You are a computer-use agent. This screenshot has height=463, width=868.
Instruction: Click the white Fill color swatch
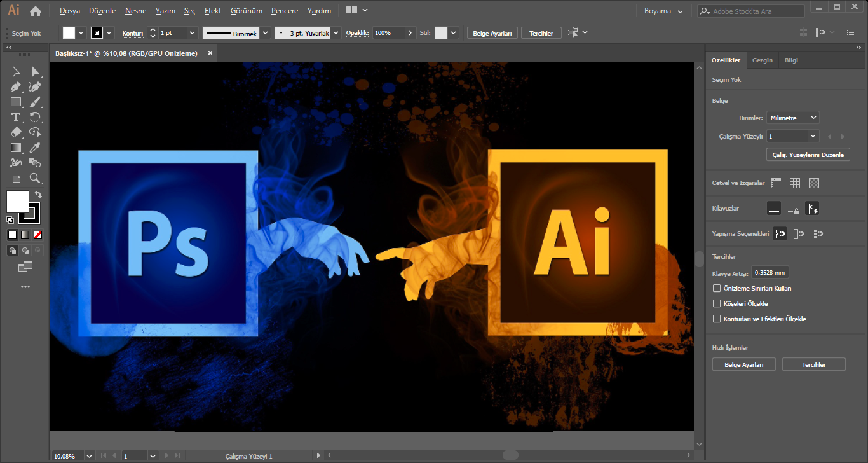point(17,201)
